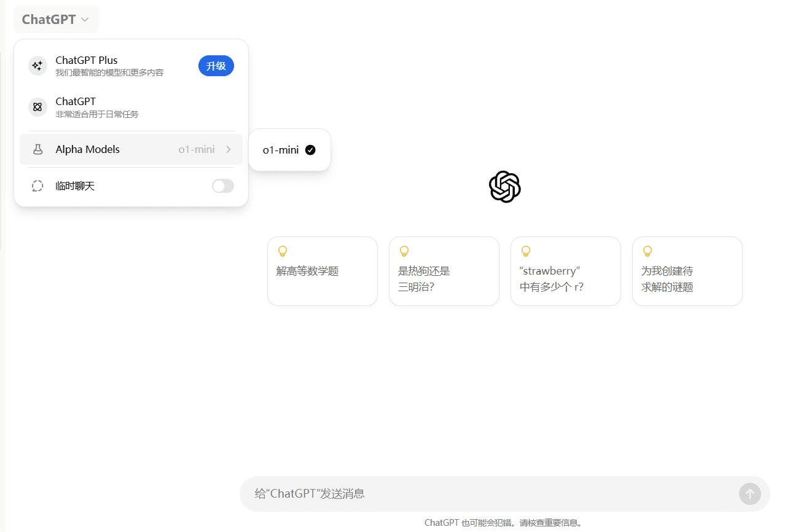Screen dimensions: 798x532
Task: Select the o1-mini checkmark option
Action: click(x=289, y=150)
